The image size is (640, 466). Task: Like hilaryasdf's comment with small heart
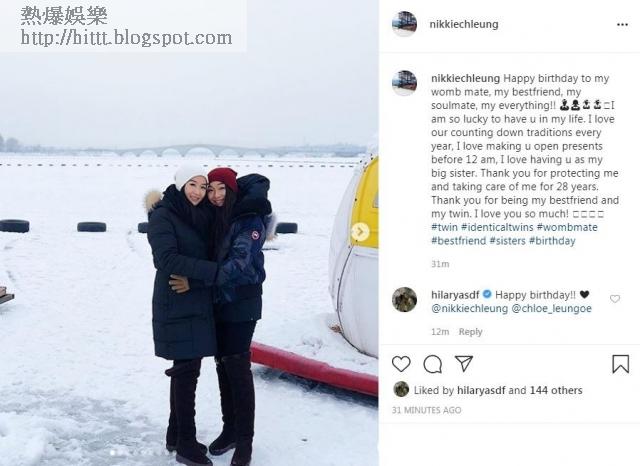tap(615, 299)
